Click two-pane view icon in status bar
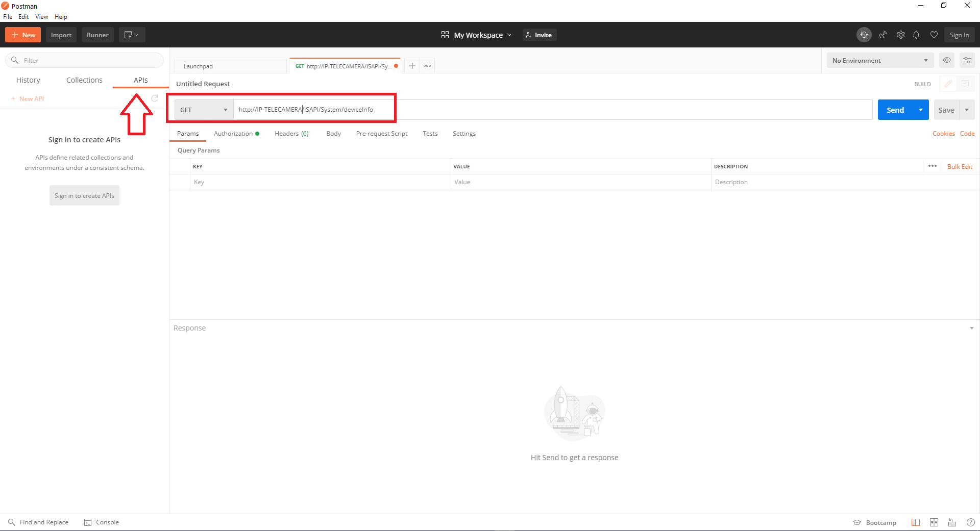 tap(934, 522)
